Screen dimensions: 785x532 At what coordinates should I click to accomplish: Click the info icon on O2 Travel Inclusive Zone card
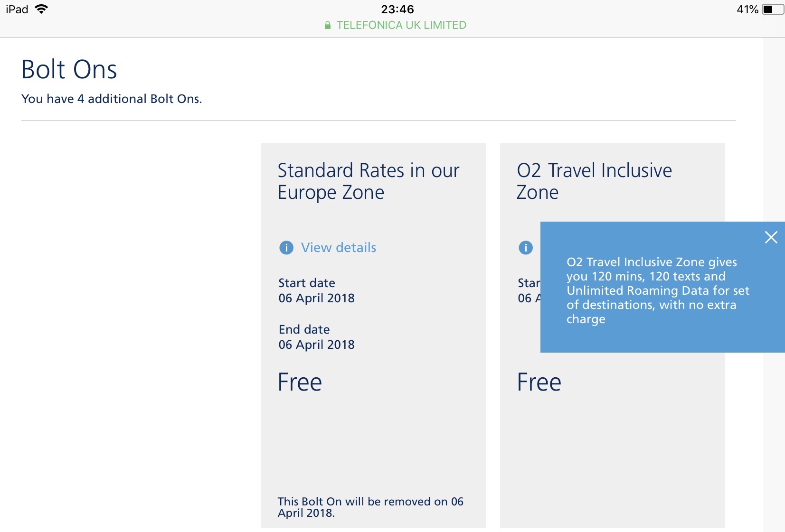point(525,247)
